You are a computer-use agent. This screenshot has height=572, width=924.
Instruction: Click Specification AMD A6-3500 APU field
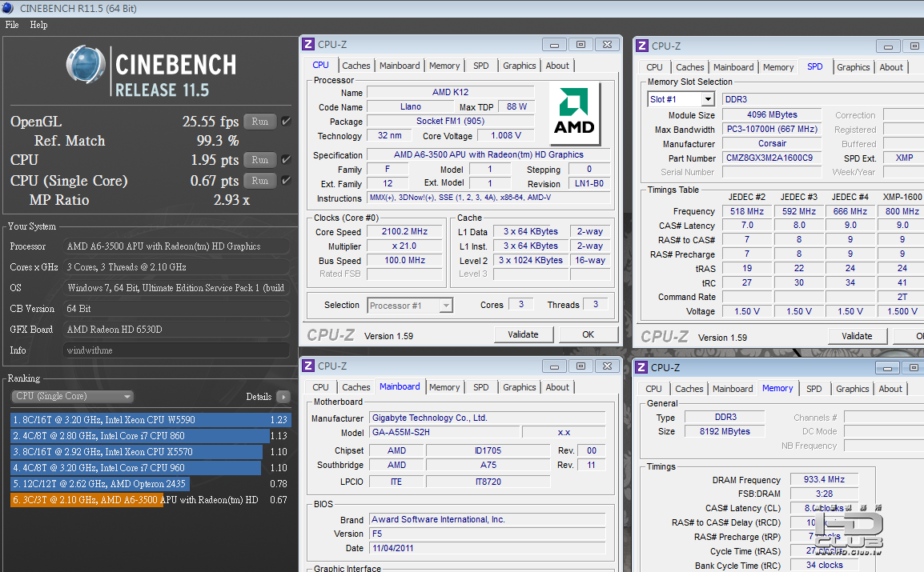point(488,154)
